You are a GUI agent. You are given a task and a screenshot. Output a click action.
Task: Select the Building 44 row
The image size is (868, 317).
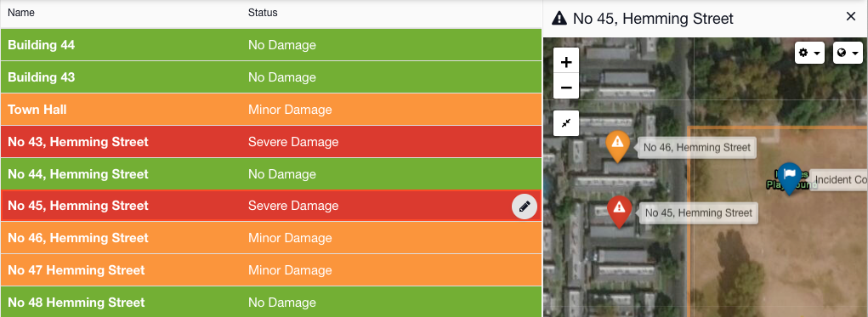pyautogui.click(x=270, y=45)
